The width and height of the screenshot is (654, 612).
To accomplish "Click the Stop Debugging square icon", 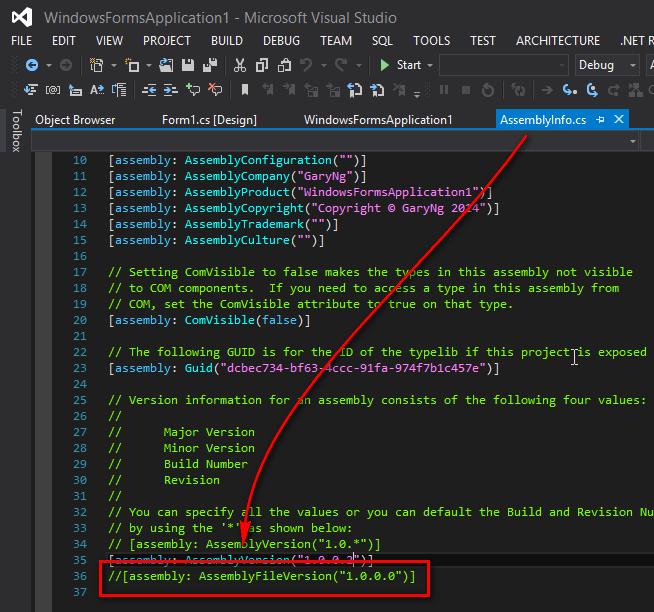I will [x=466, y=90].
